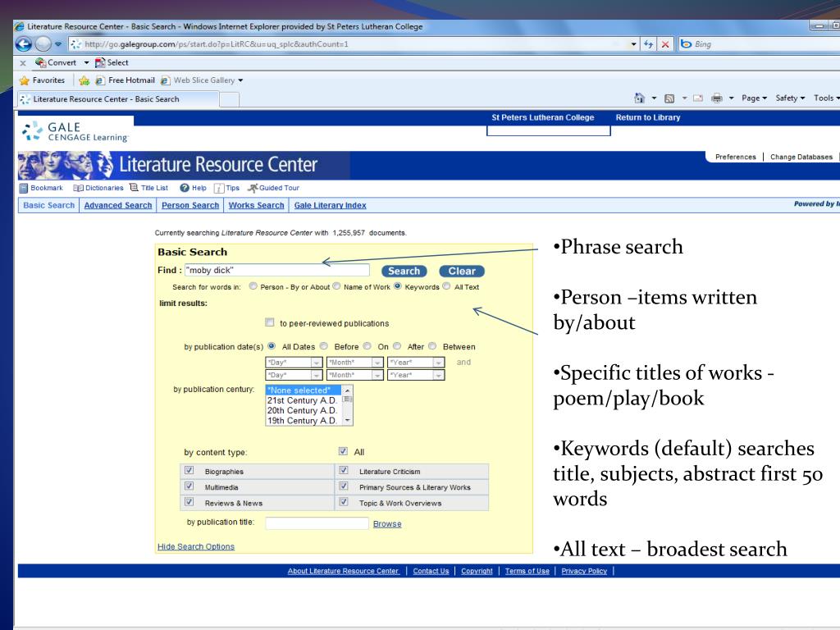Open the first Month dropdown
Screen dimensions: 840x630
355,363
